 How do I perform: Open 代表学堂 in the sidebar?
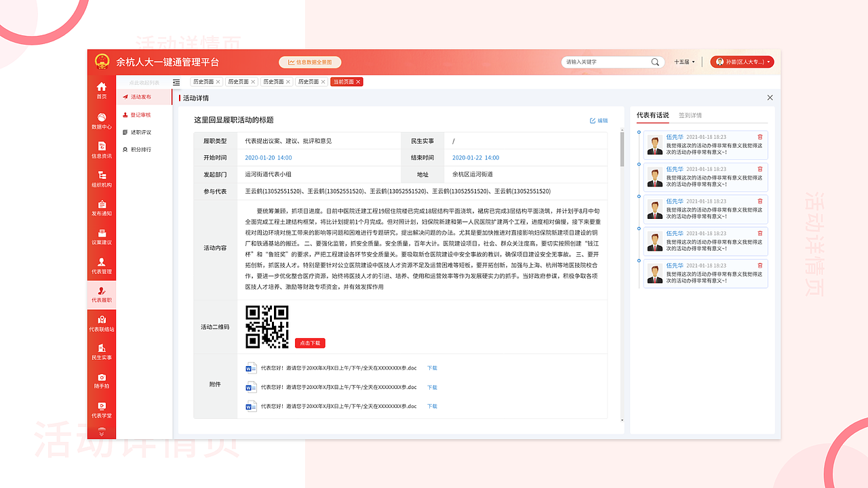(x=102, y=410)
